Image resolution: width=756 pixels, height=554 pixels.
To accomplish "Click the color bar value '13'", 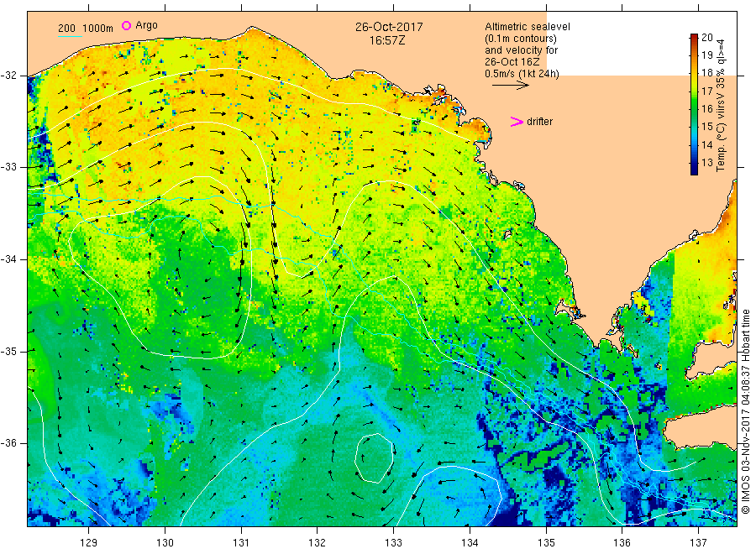I will (706, 163).
